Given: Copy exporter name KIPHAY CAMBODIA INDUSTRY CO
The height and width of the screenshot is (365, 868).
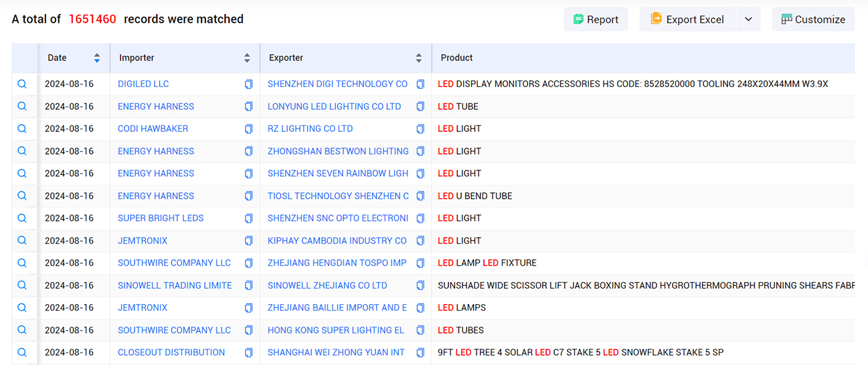Looking at the screenshot, I should click(x=420, y=240).
